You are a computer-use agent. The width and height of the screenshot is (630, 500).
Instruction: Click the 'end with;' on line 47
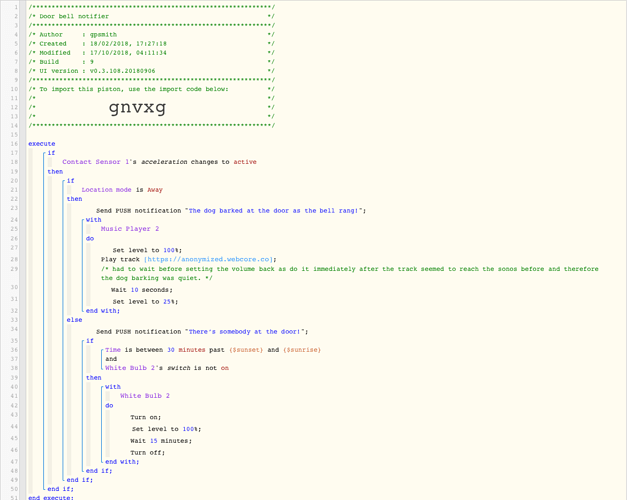click(122, 462)
